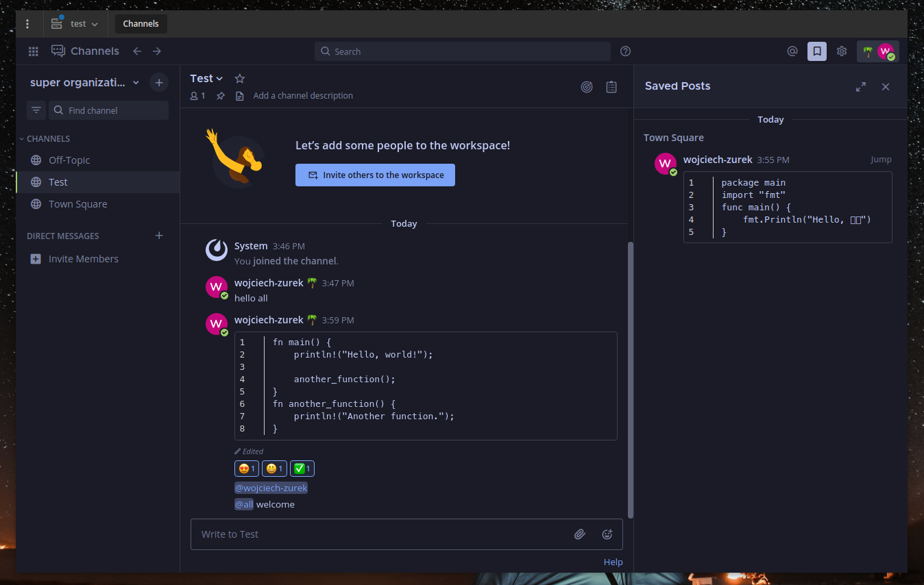Open pinned posts pin icon
The image size is (924, 585).
tap(221, 96)
